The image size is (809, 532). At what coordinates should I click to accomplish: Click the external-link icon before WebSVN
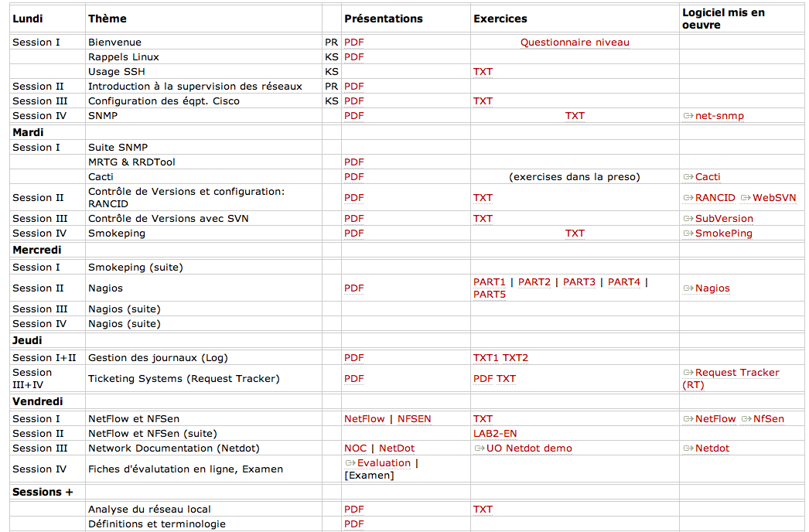pyautogui.click(x=746, y=198)
